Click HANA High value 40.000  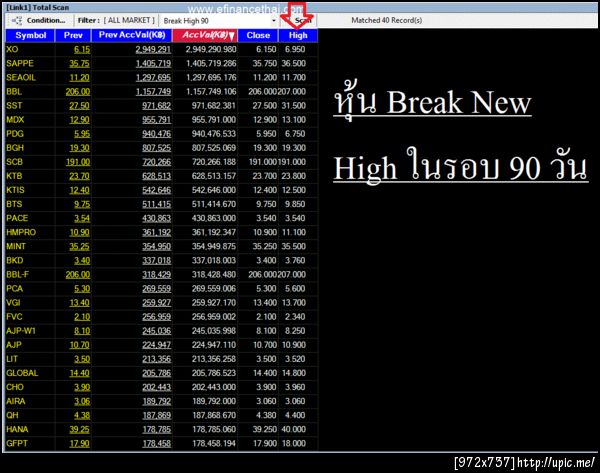point(293,429)
